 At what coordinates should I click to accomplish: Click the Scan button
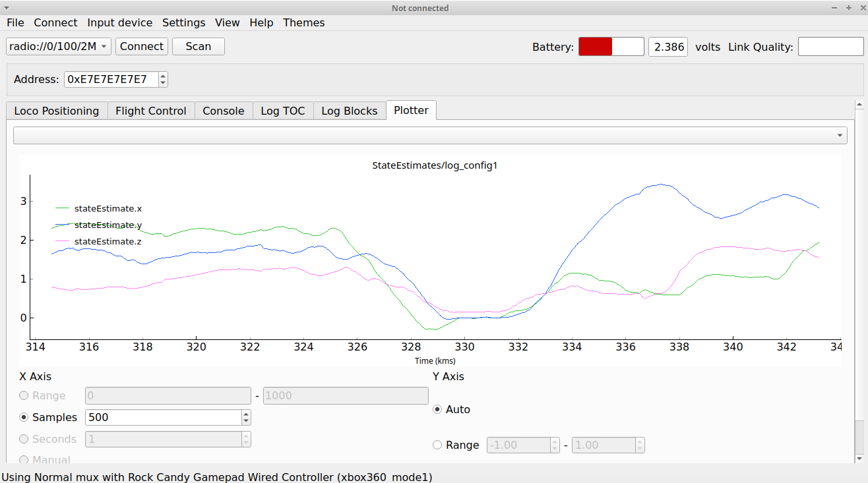coord(198,46)
